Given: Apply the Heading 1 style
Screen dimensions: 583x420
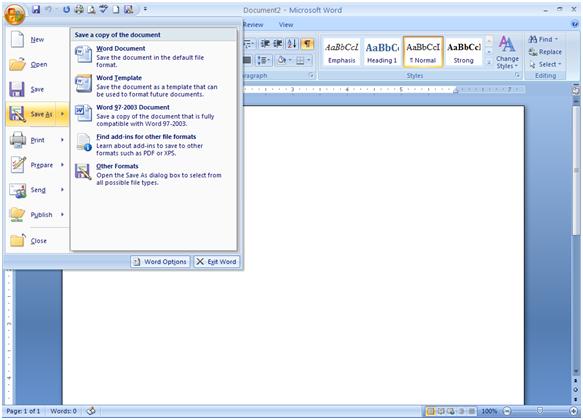Looking at the screenshot, I should [382, 52].
